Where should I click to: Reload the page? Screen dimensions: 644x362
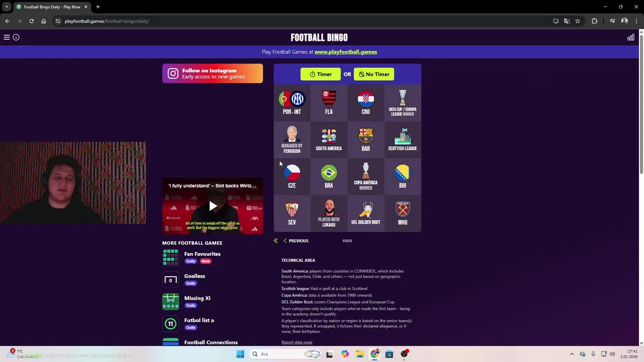click(x=31, y=21)
